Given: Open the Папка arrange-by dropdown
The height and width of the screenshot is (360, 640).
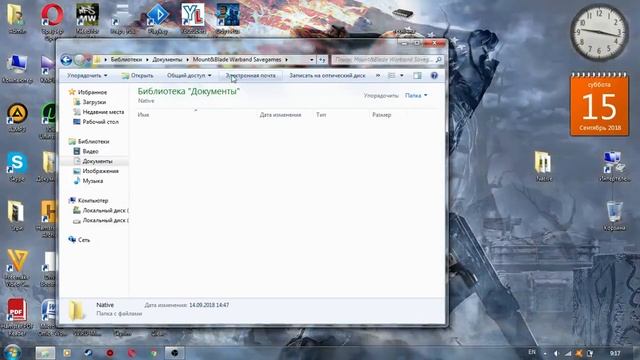Looking at the screenshot, I should click(x=416, y=96).
